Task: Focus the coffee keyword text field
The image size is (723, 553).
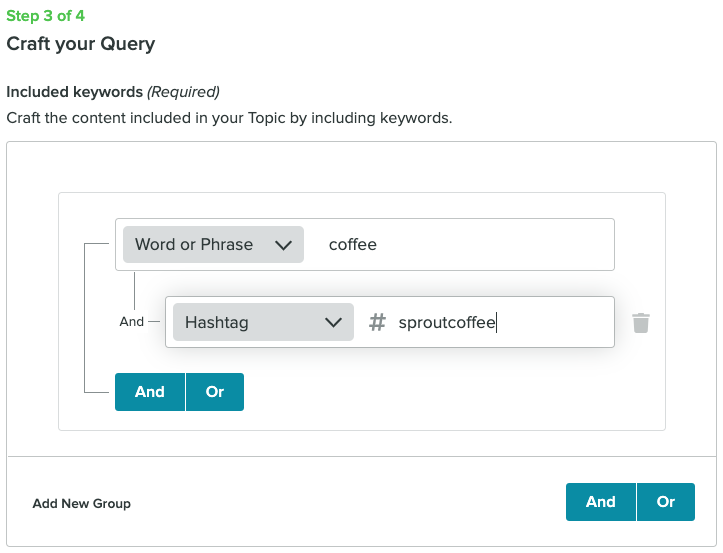Action: tap(461, 244)
